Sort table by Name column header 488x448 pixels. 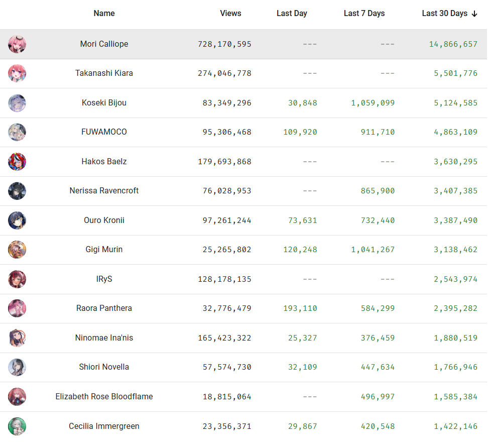(x=104, y=14)
